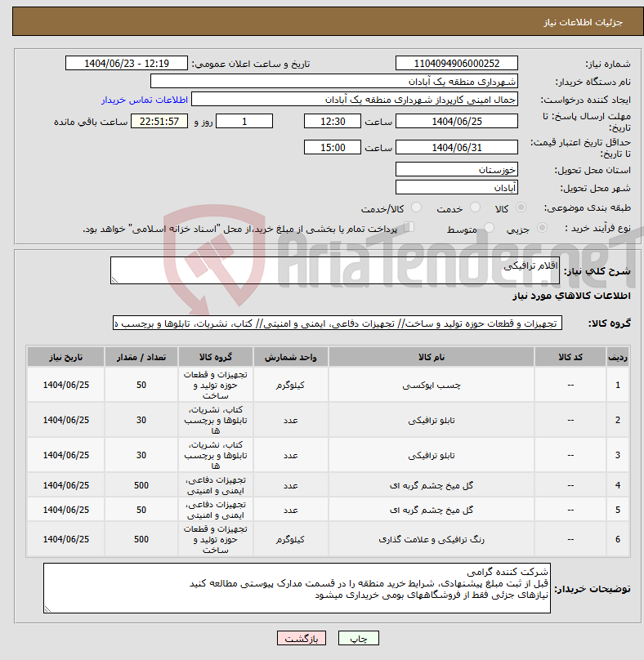Click تابلو ترافیکی in row 3
The height and width of the screenshot is (660, 644).
(x=432, y=455)
